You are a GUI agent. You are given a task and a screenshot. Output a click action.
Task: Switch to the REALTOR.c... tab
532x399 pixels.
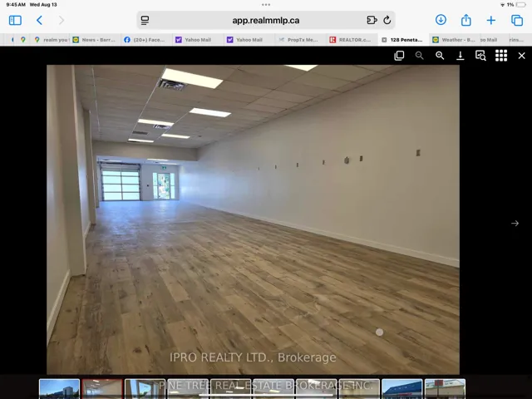[350, 39]
